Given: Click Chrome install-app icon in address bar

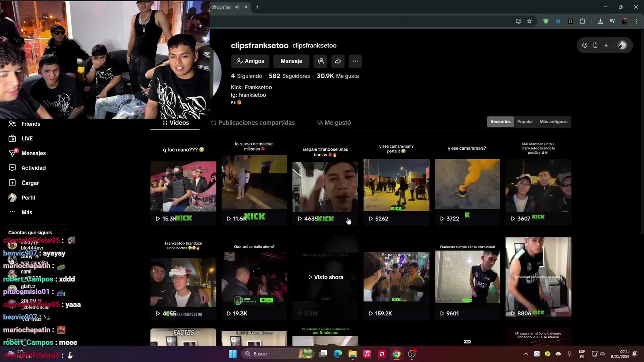Looking at the screenshot, I should point(518,21).
